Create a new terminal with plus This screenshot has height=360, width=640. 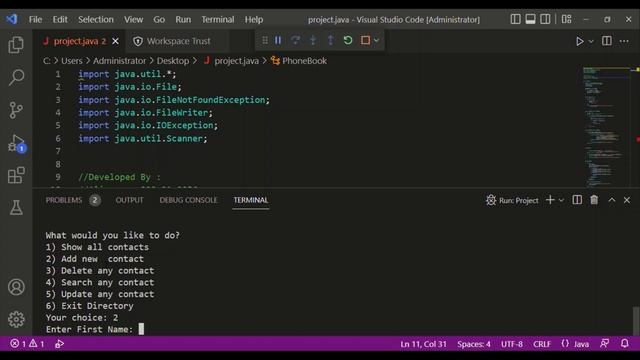(x=550, y=200)
